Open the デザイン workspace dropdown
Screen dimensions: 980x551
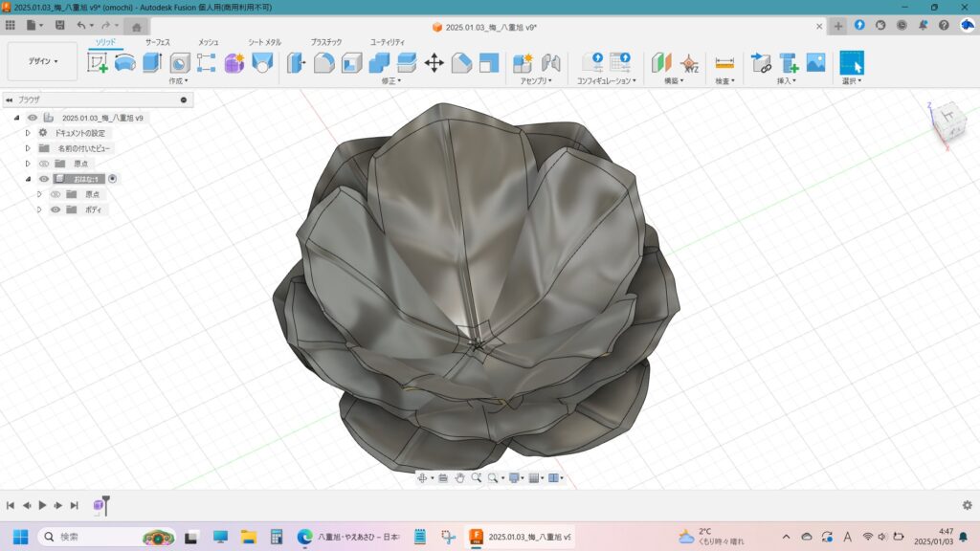pyautogui.click(x=42, y=61)
